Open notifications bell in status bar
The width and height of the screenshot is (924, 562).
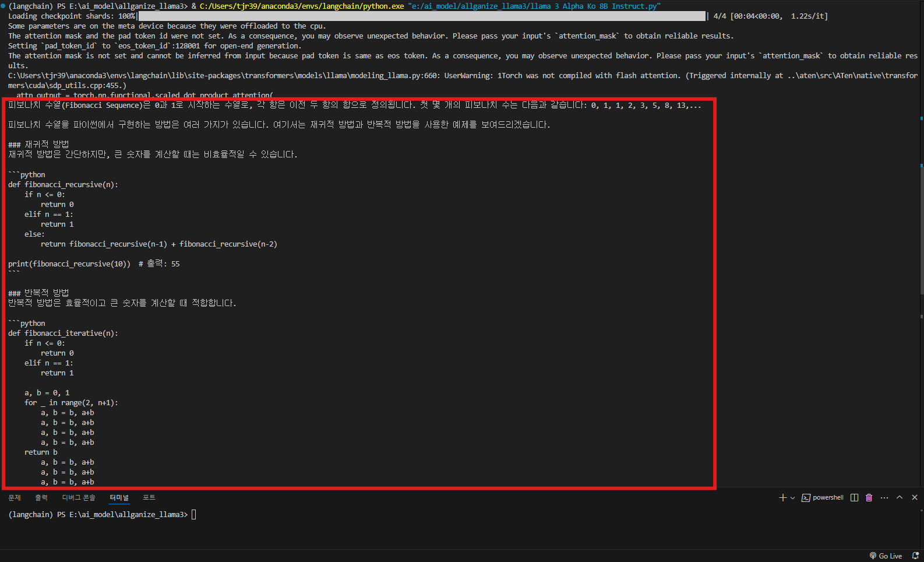click(x=915, y=556)
